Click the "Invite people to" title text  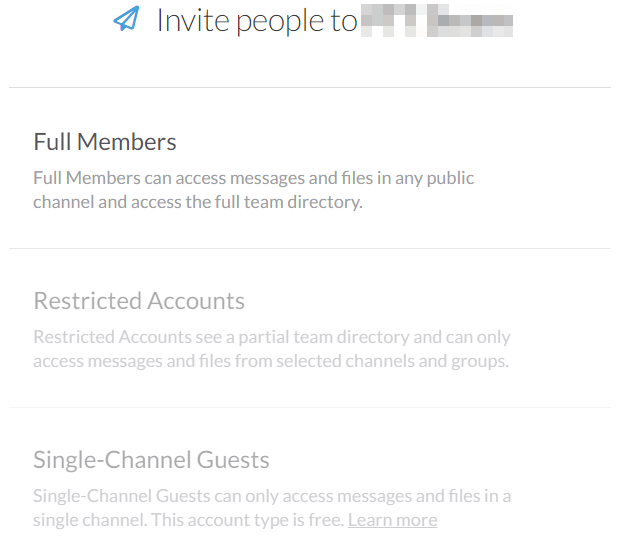point(256,20)
